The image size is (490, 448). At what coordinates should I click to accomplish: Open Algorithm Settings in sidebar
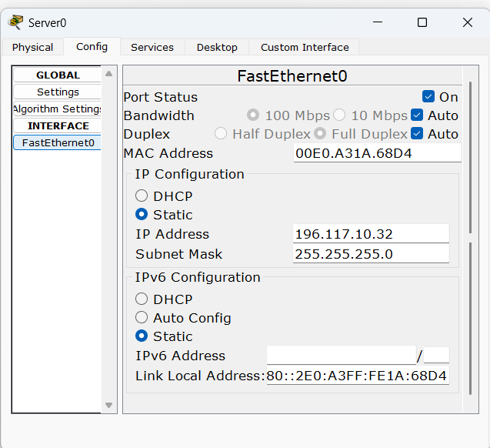pos(58,109)
